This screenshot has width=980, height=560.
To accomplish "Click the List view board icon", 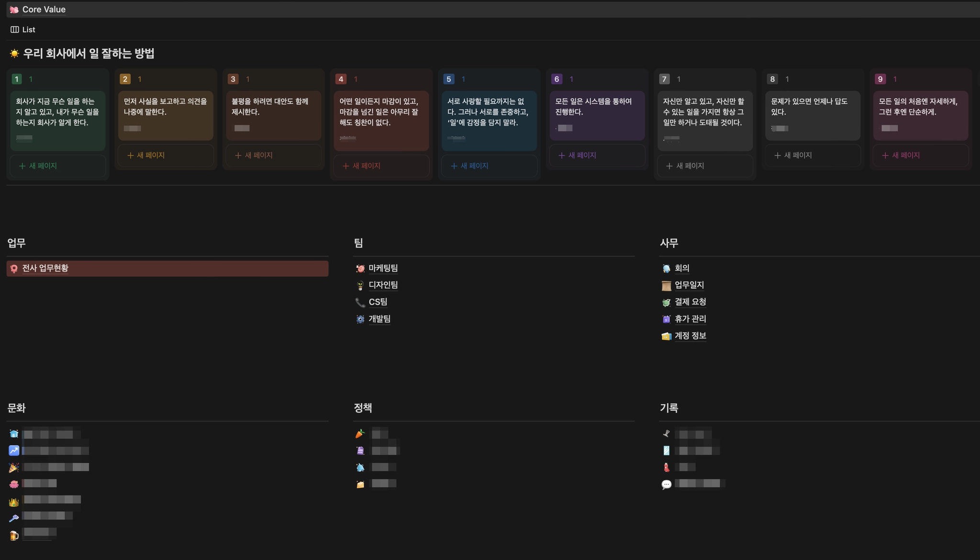I will pyautogui.click(x=15, y=30).
